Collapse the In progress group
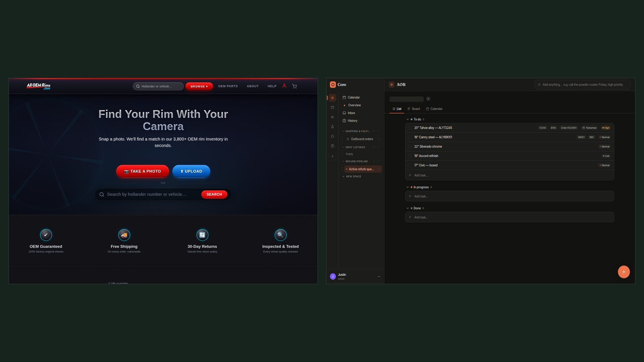 point(407,187)
